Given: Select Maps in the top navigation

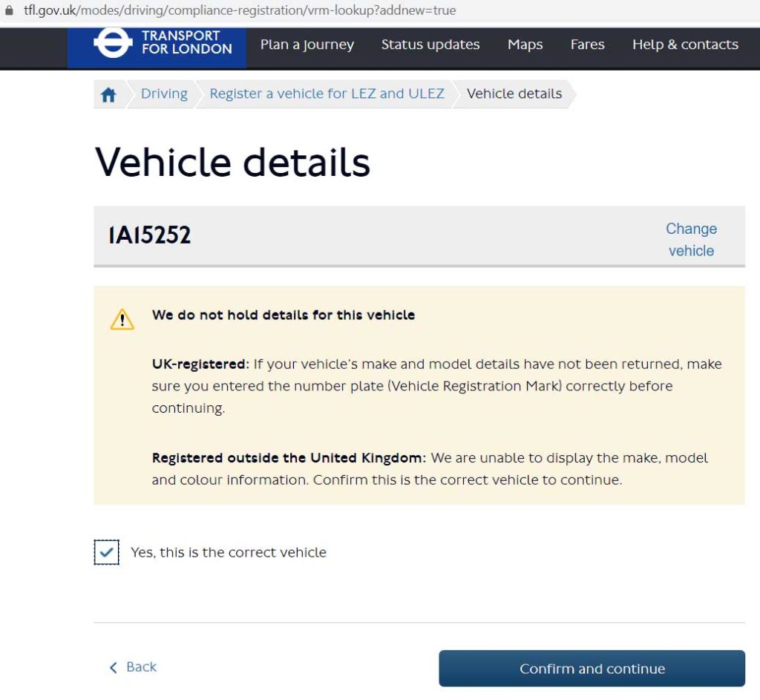Looking at the screenshot, I should click(525, 45).
